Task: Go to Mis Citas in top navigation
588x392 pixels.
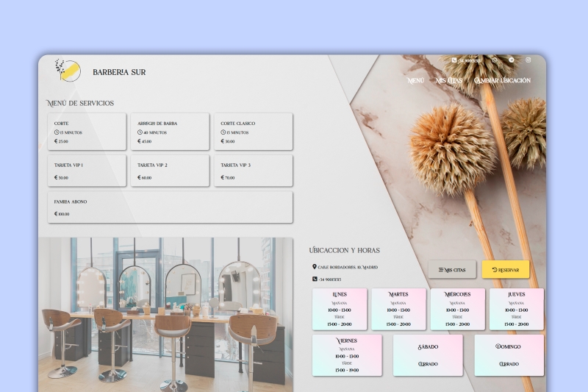Action: (x=449, y=80)
